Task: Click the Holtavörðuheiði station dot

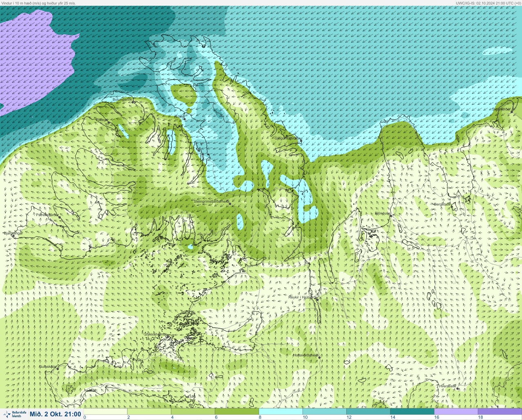Action: click(x=319, y=358)
